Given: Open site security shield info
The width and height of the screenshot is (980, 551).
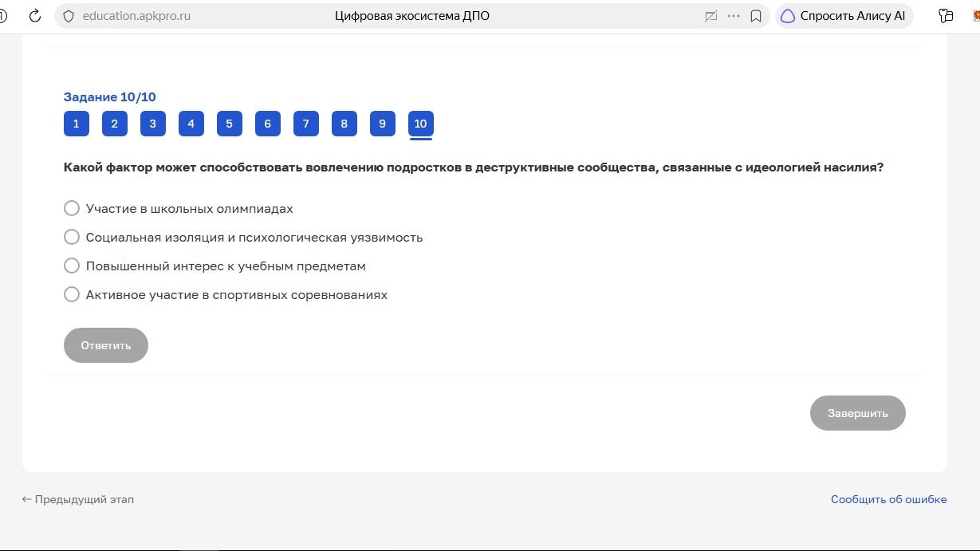Looking at the screenshot, I should [x=69, y=16].
